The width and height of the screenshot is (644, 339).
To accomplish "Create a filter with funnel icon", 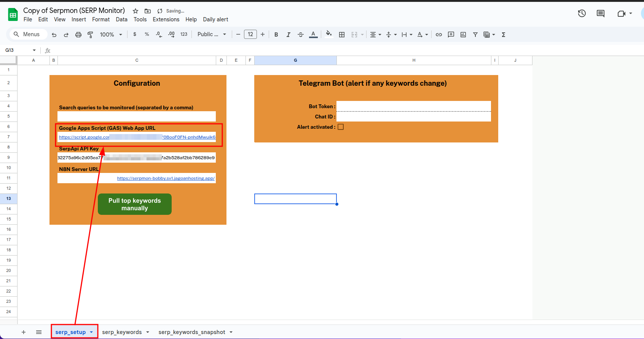I will 475,35.
